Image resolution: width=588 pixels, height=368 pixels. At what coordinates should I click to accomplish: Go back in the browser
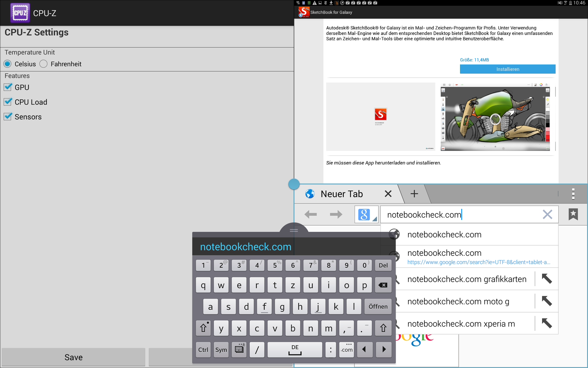click(311, 214)
